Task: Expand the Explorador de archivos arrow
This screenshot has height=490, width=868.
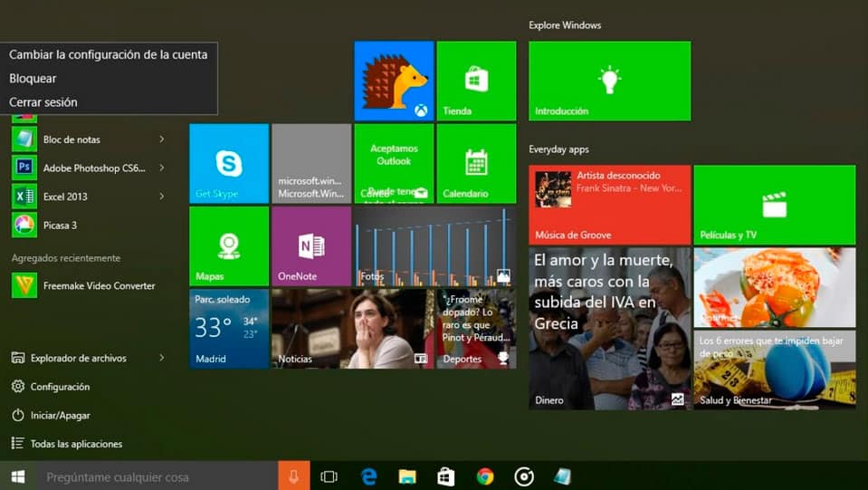Action: tap(162, 358)
